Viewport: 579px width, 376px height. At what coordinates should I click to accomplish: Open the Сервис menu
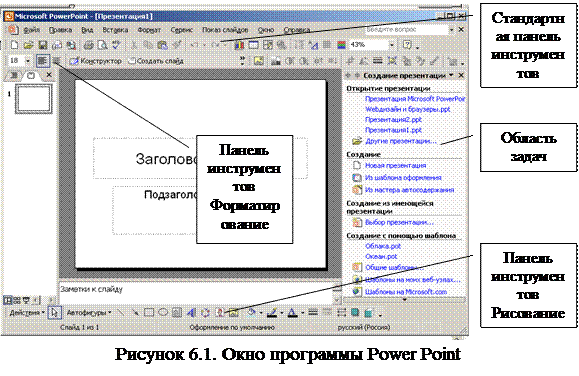click(181, 30)
